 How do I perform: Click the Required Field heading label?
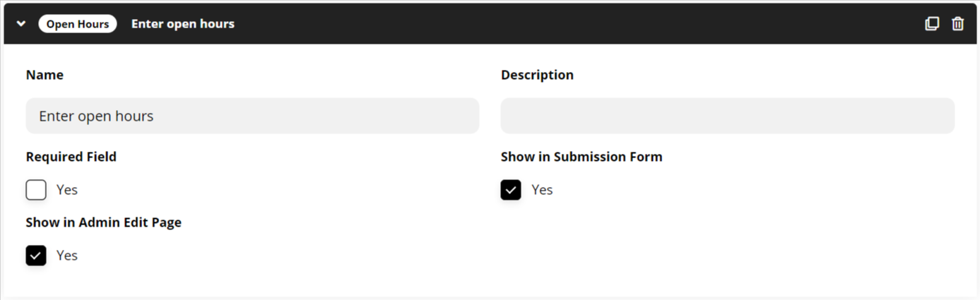click(x=71, y=157)
